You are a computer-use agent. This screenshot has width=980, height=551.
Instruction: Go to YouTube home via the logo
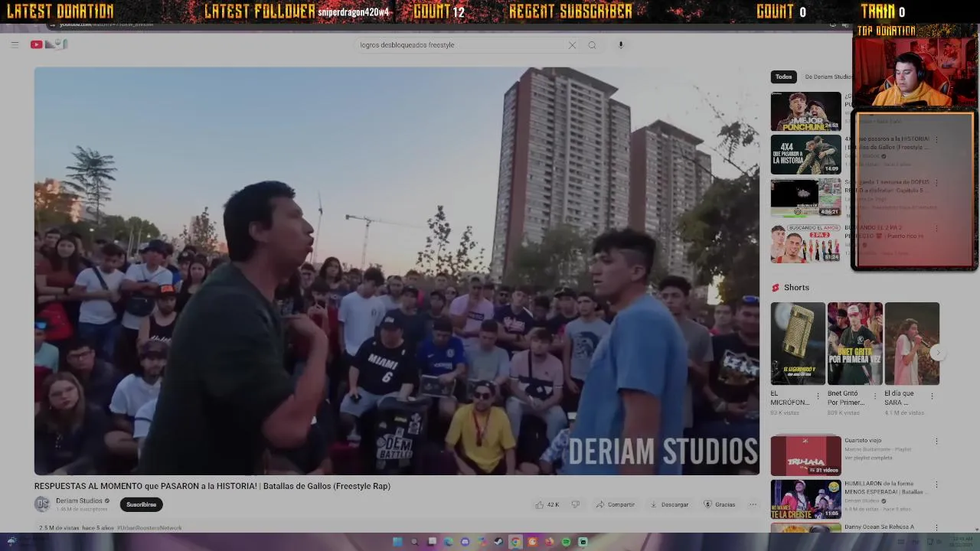49,44
